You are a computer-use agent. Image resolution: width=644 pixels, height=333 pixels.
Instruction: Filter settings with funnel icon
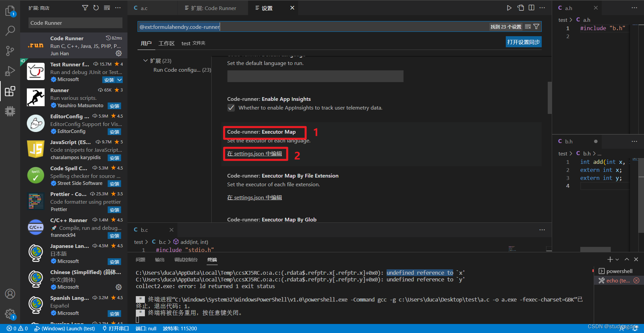[x=536, y=27]
